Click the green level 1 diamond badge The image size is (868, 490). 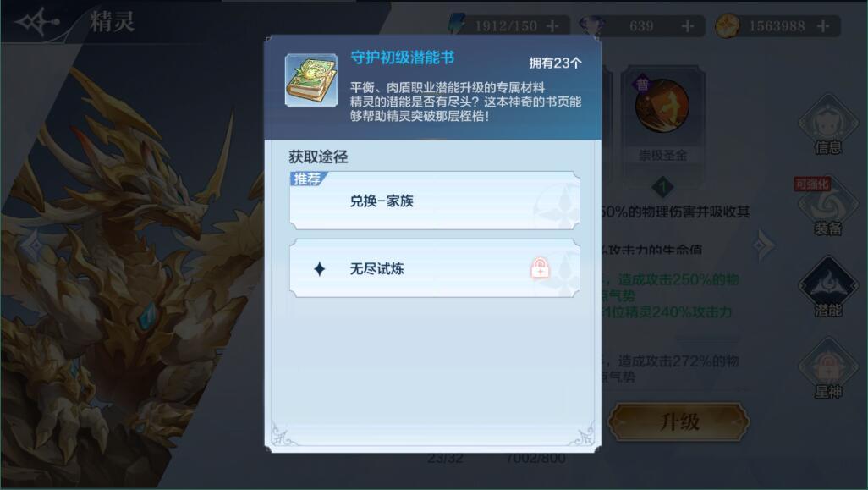pos(662,187)
